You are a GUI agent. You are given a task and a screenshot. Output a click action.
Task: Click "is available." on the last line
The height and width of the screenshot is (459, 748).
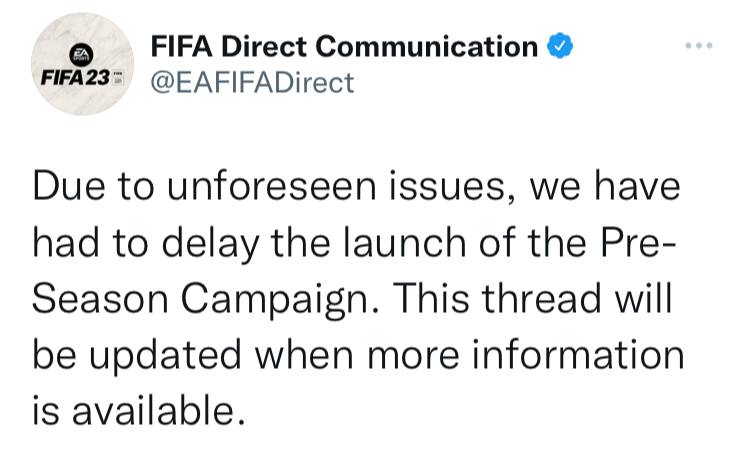pyautogui.click(x=138, y=411)
